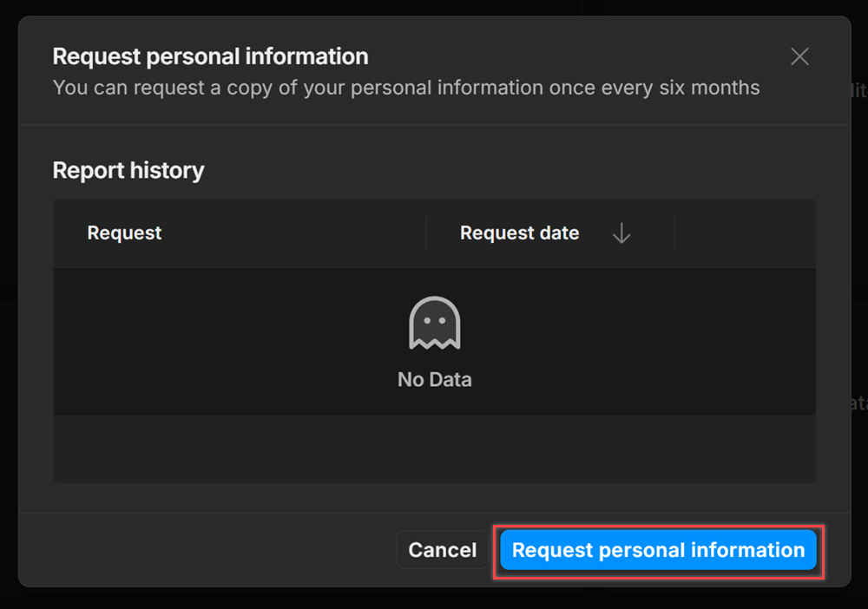Image resolution: width=868 pixels, height=609 pixels.
Task: Close the dialog with the X icon
Action: click(x=799, y=56)
